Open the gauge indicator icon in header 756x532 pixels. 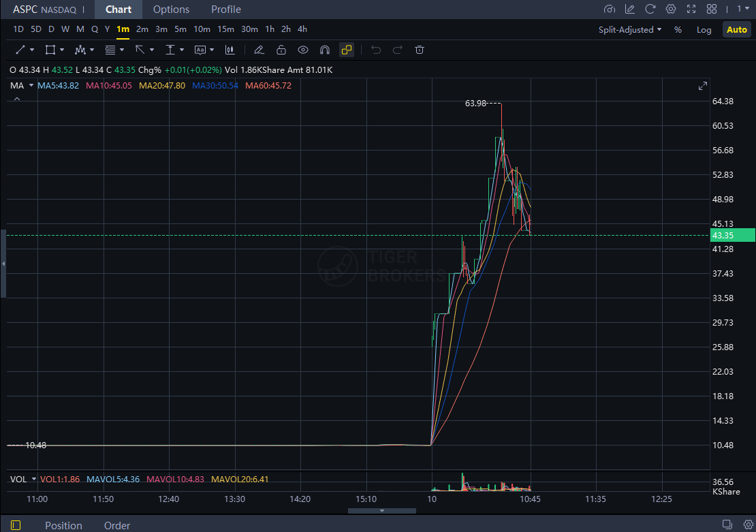click(610, 9)
